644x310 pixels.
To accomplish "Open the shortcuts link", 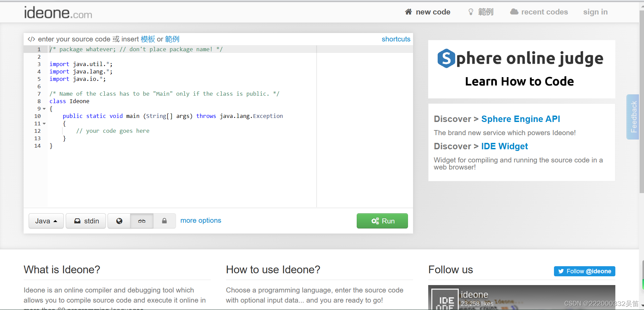I will 396,39.
